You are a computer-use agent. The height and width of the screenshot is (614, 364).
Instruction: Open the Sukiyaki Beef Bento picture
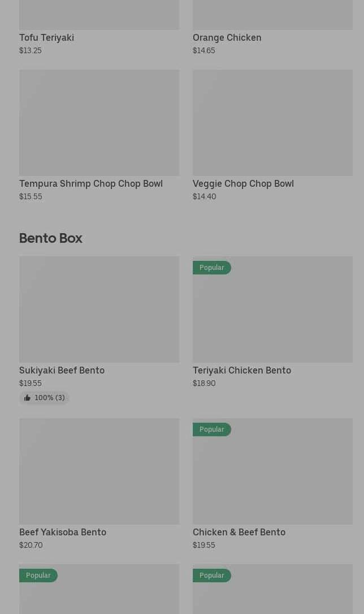pos(99,309)
